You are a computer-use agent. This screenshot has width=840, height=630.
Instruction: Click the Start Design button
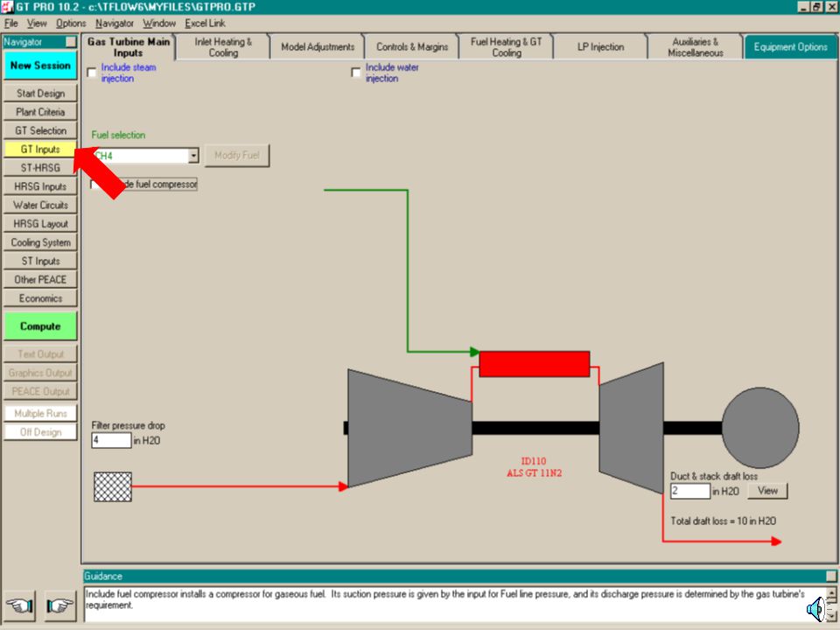(40, 94)
